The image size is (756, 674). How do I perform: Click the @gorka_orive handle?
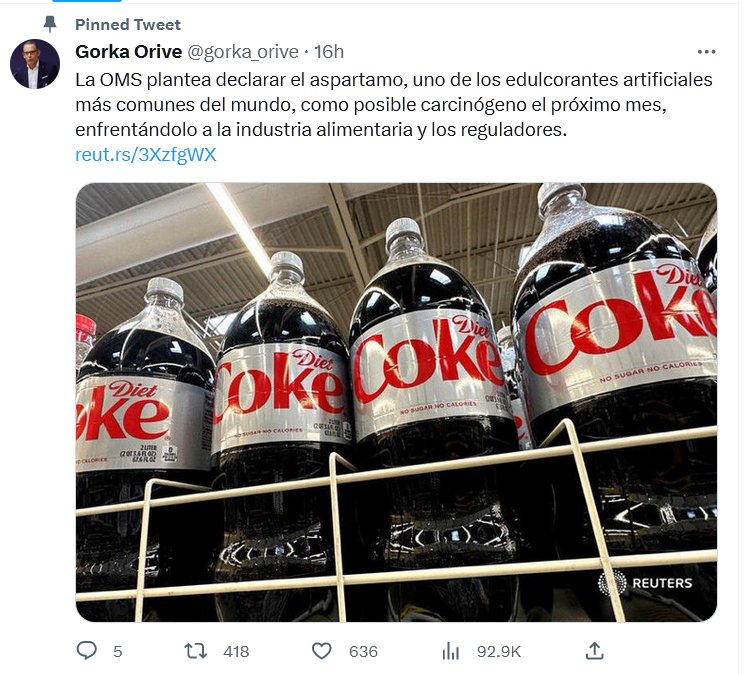click(x=243, y=52)
